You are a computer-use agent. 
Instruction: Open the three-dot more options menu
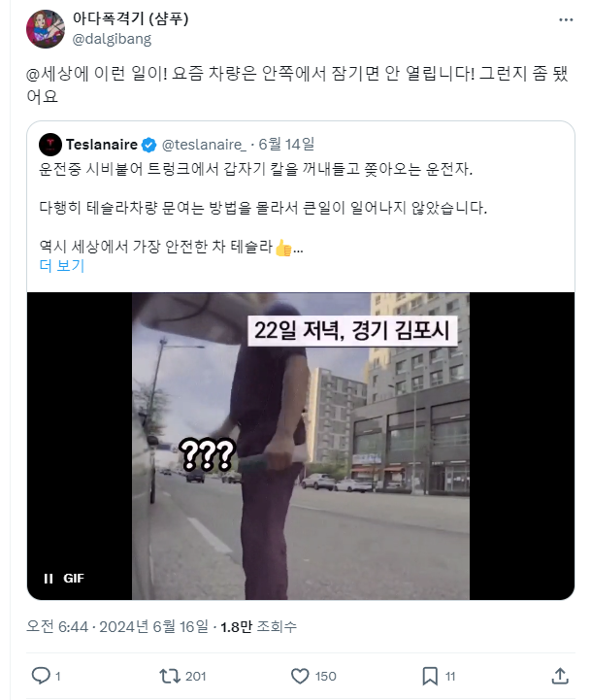click(566, 19)
